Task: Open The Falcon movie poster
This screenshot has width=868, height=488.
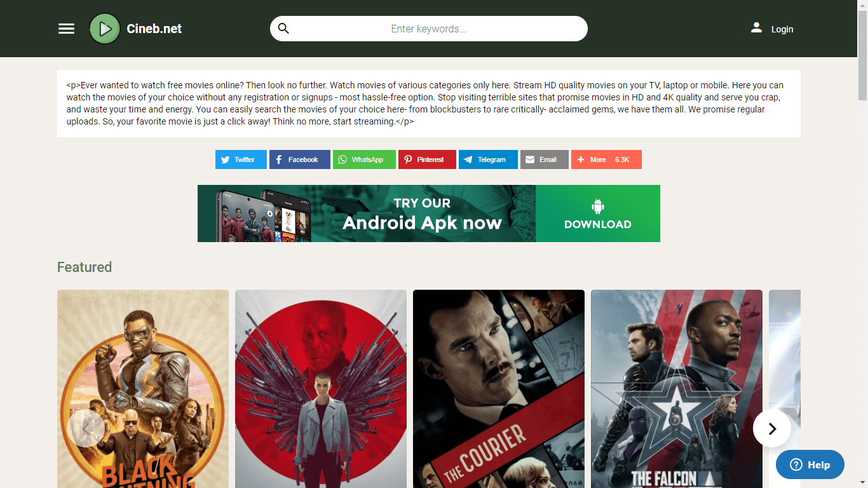Action: [677, 389]
